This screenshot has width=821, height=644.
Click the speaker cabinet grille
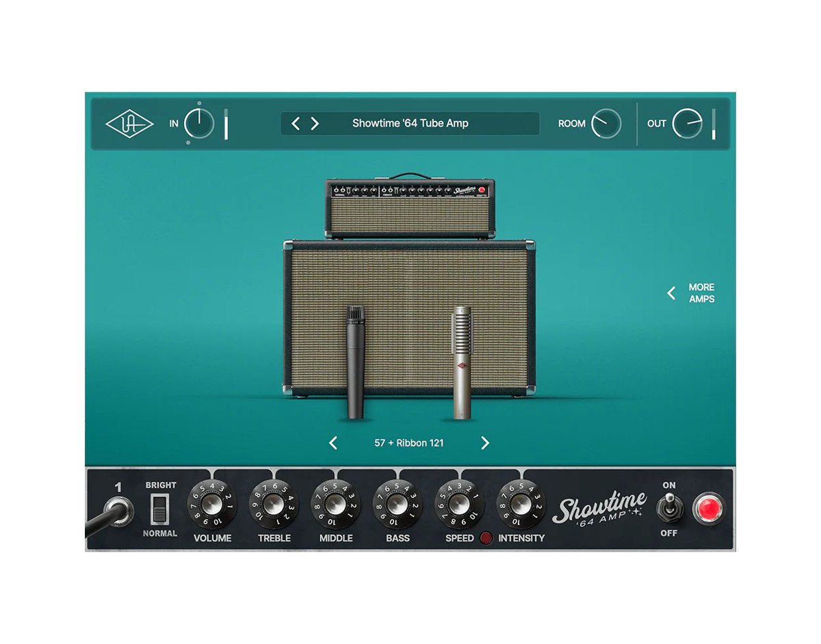pos(409,318)
